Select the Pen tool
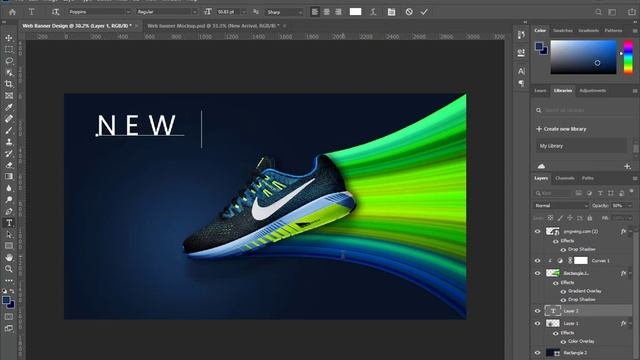The height and width of the screenshot is (360, 640). (x=9, y=211)
